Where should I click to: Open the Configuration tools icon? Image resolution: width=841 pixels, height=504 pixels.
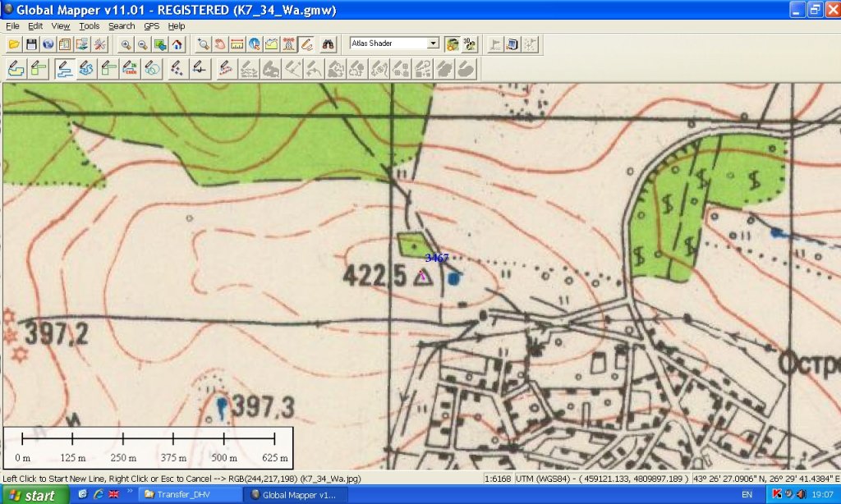click(x=99, y=44)
